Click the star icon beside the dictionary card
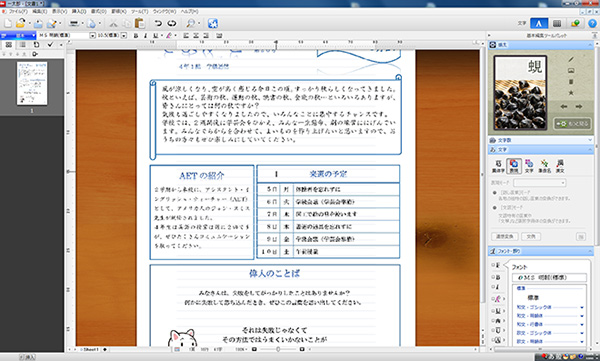600x361 pixels. point(571,93)
